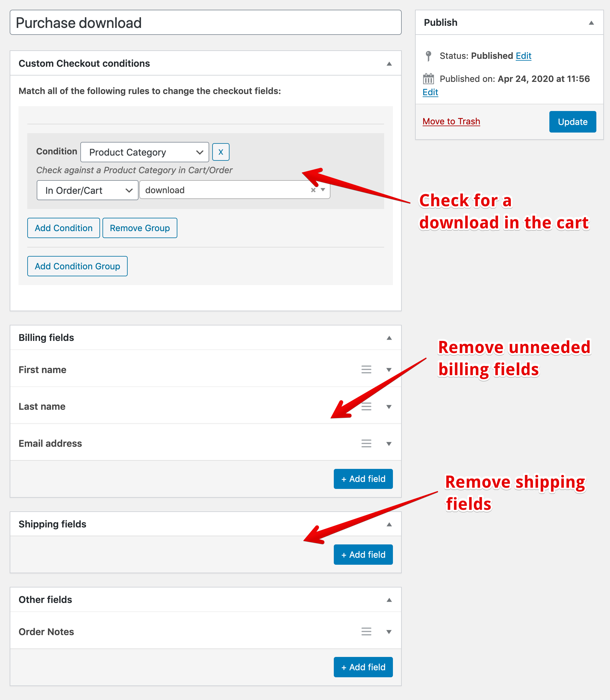610x700 pixels.
Task: Expand the First name field options
Action: pos(389,370)
